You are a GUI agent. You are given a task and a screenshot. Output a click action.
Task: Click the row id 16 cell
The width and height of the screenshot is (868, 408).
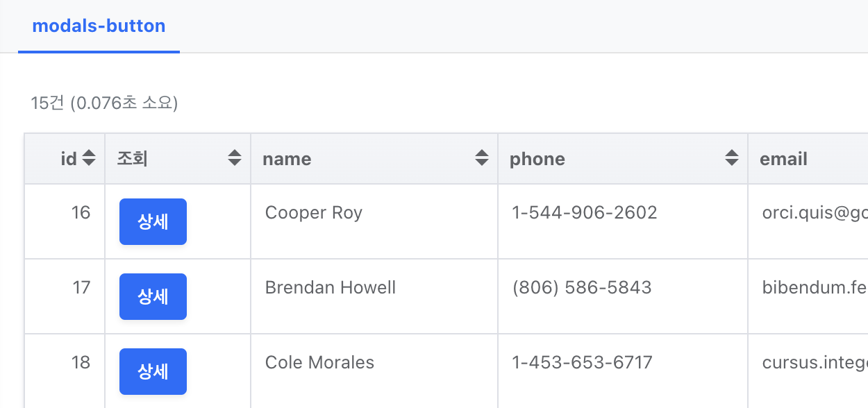pos(65,221)
